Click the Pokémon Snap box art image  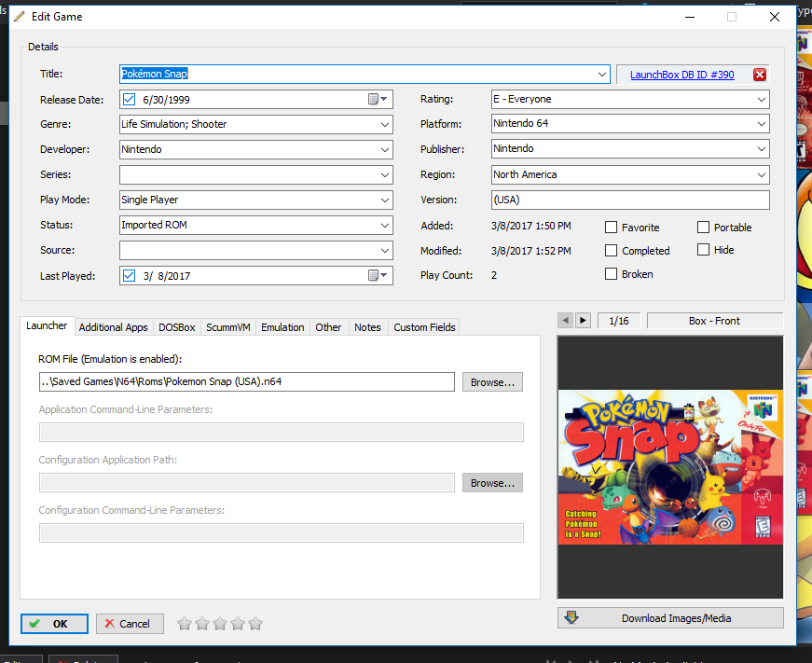click(x=670, y=467)
